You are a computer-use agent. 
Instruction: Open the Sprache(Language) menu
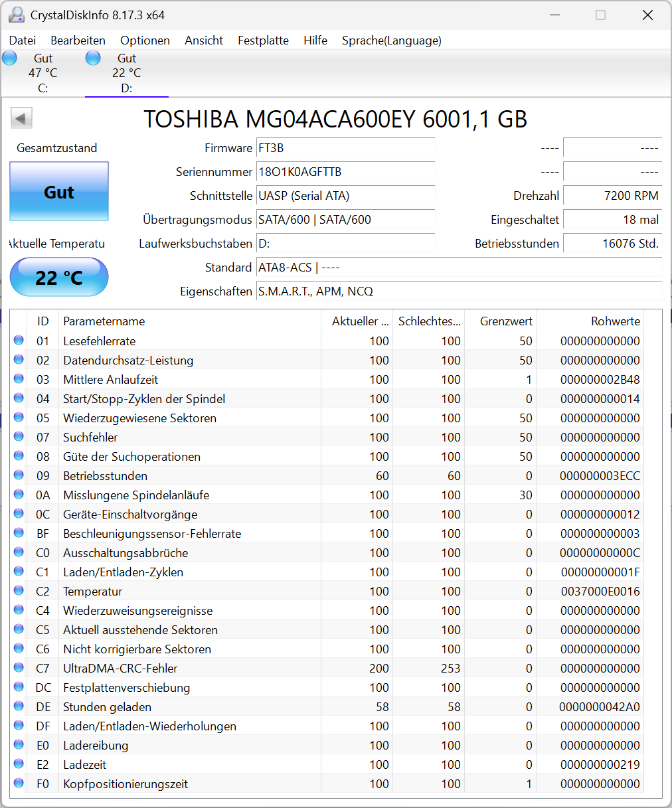(391, 40)
